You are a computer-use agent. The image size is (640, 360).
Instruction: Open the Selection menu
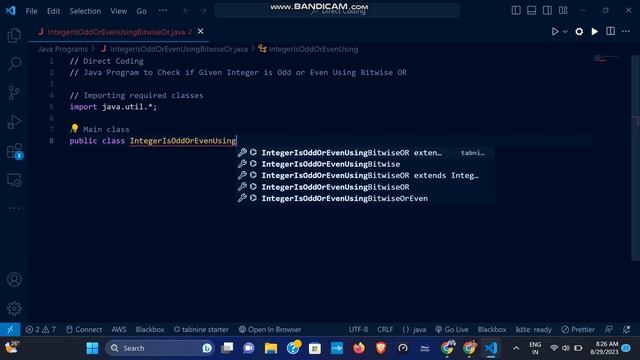click(x=85, y=11)
